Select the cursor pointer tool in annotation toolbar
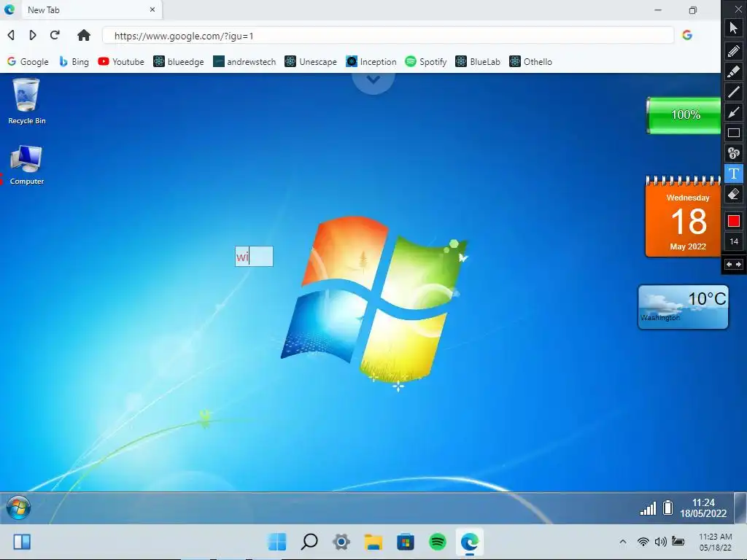 (x=734, y=28)
